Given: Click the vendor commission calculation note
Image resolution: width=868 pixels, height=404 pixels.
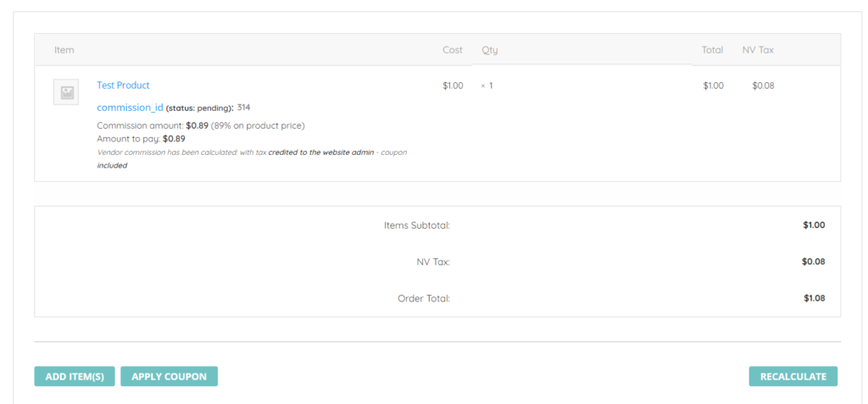Looking at the screenshot, I should [x=252, y=158].
